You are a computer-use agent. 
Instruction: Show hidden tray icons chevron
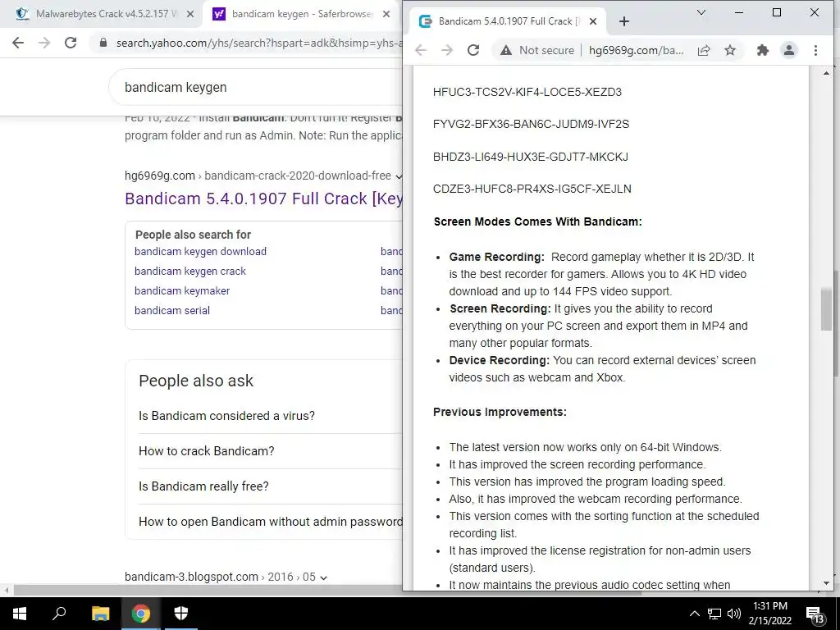[694, 614]
